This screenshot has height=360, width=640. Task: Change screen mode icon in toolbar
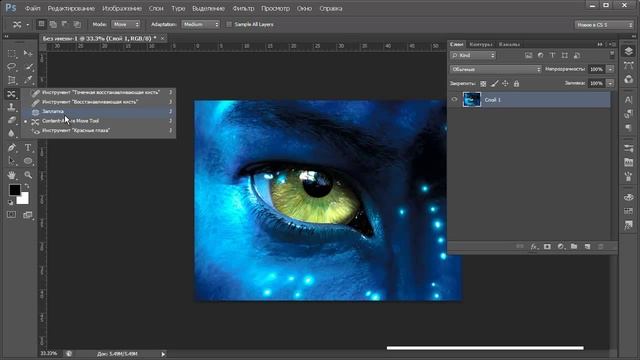click(x=28, y=215)
